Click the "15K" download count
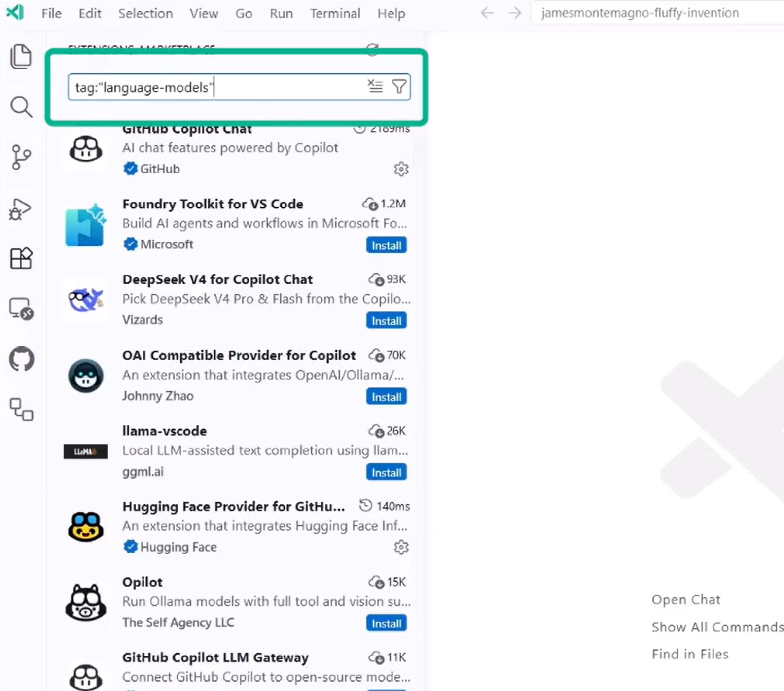 click(396, 582)
